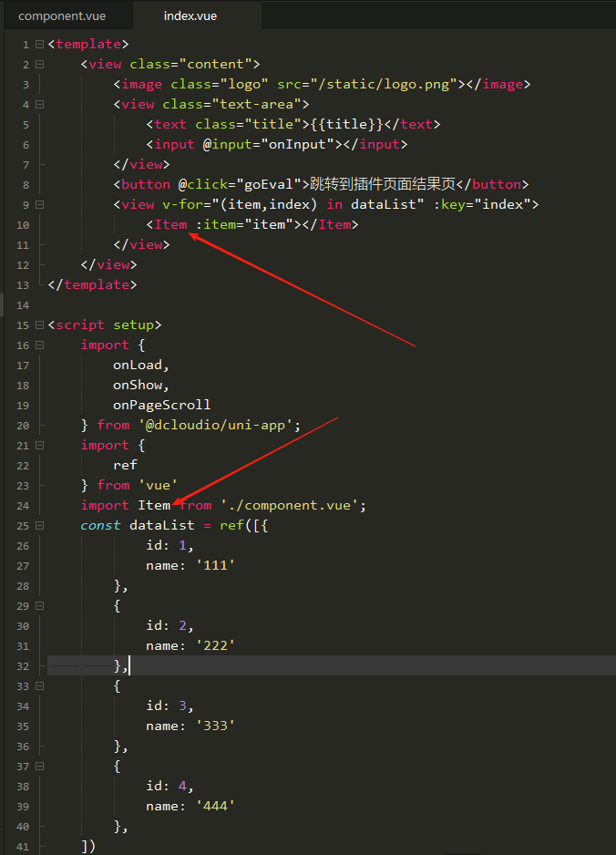Click the Chinese button label 跳转到插件页面结果页
Viewport: 616px width, 855px height.
pyautogui.click(x=383, y=184)
